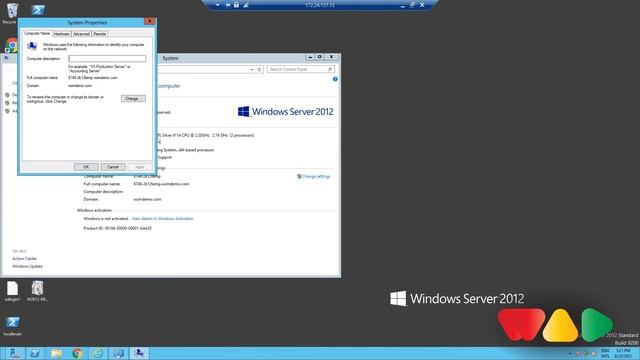Minimize the remote desktop connection bar
This screenshot has width=640, height=360.
[402, 5]
